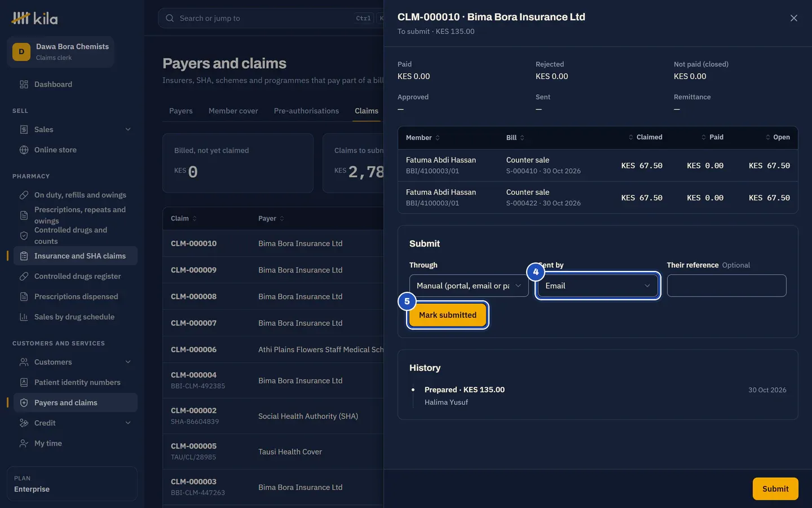Open the Sent by Email dropdown

[598, 286]
